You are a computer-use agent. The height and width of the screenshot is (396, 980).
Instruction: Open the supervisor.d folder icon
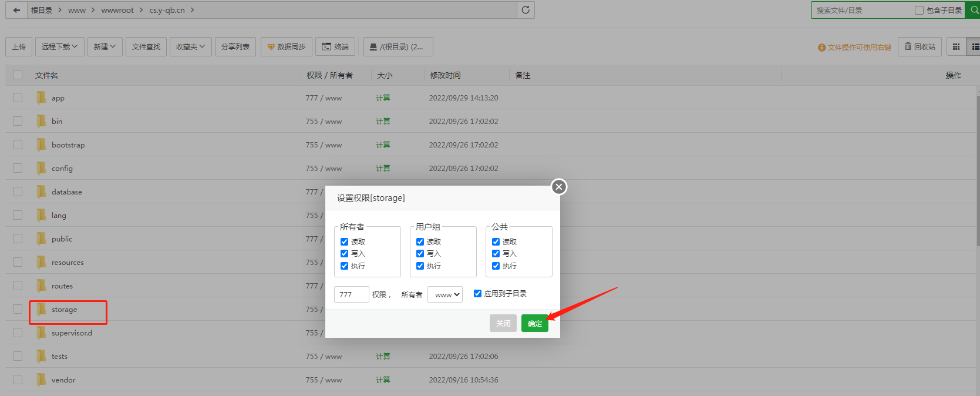click(x=41, y=333)
